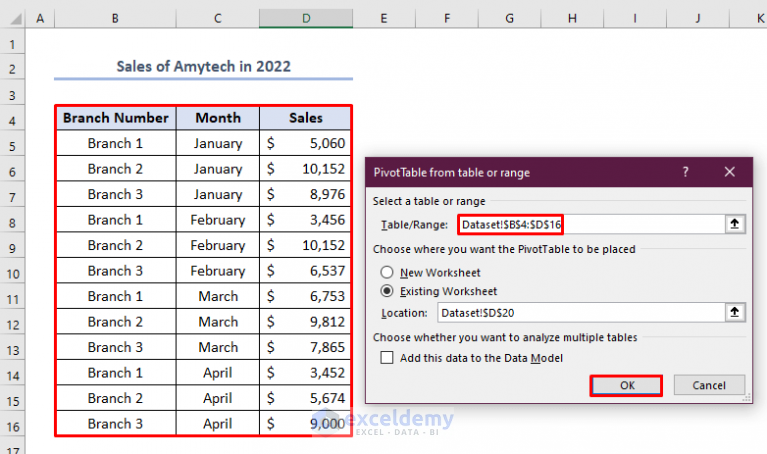Dismiss the dialog with the Cancel button
This screenshot has height=454, width=767.
[x=709, y=386]
